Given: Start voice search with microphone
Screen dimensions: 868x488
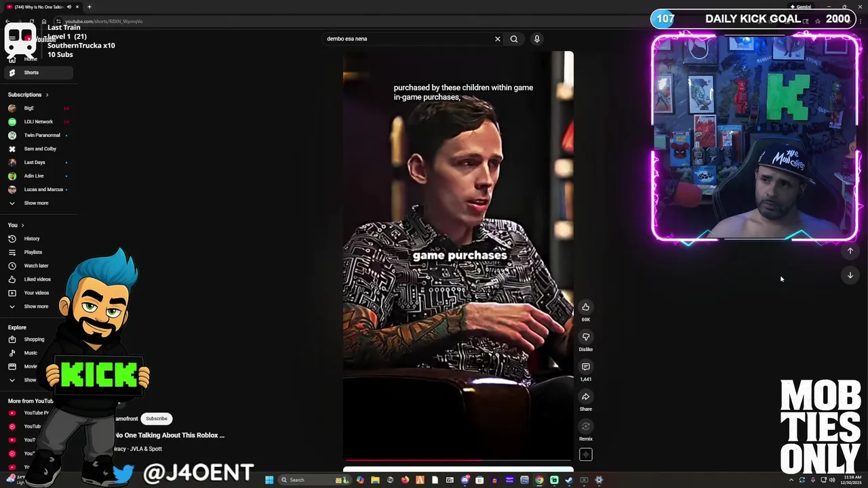Looking at the screenshot, I should (536, 39).
